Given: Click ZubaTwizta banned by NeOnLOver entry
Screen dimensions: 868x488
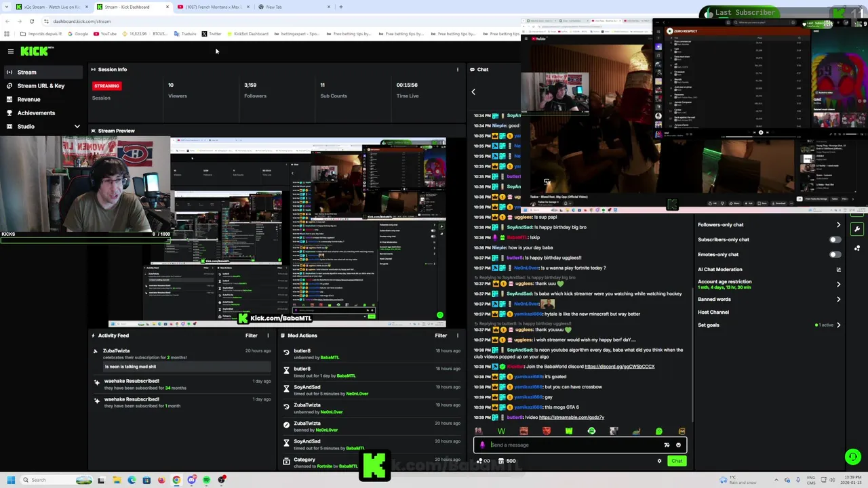Looking at the screenshot, I should (372, 426).
